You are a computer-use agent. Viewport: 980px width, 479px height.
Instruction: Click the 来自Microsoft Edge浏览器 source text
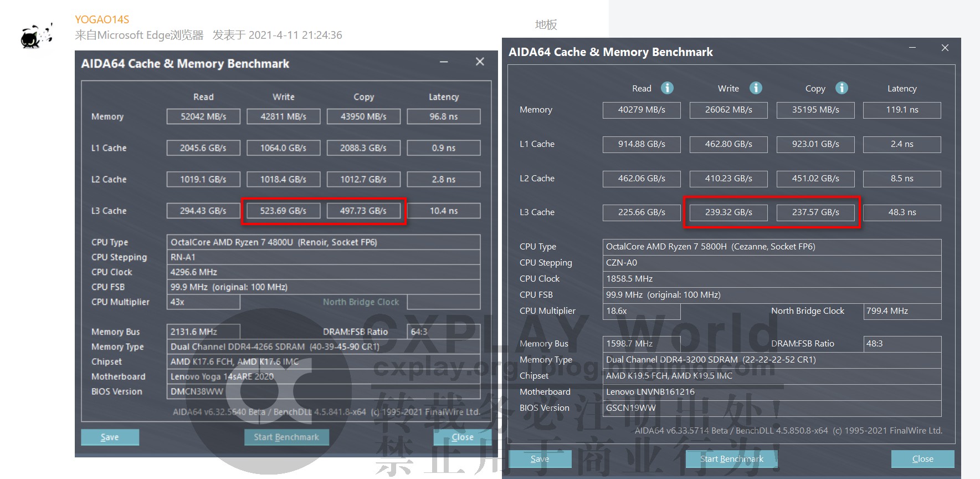coord(139,35)
